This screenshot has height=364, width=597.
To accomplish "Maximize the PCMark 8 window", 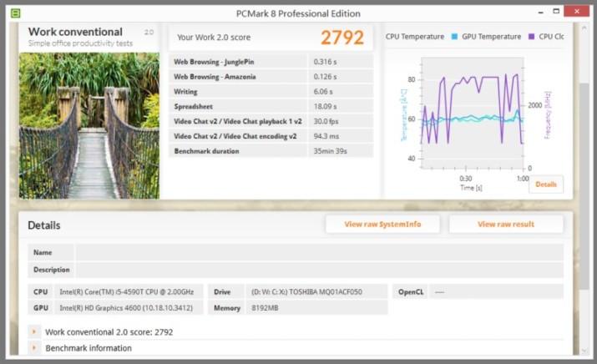I will pos(556,12).
